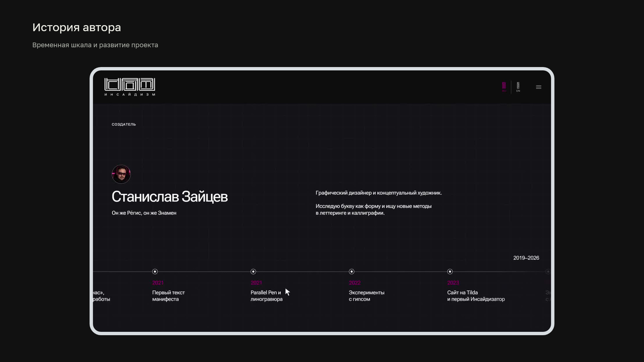Open the hamburger menu icon

tap(538, 87)
